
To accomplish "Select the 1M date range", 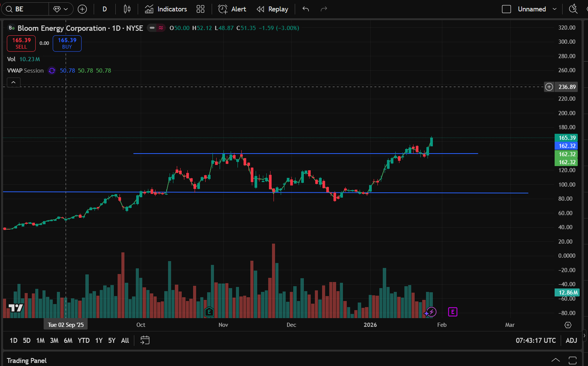I will coord(41,340).
